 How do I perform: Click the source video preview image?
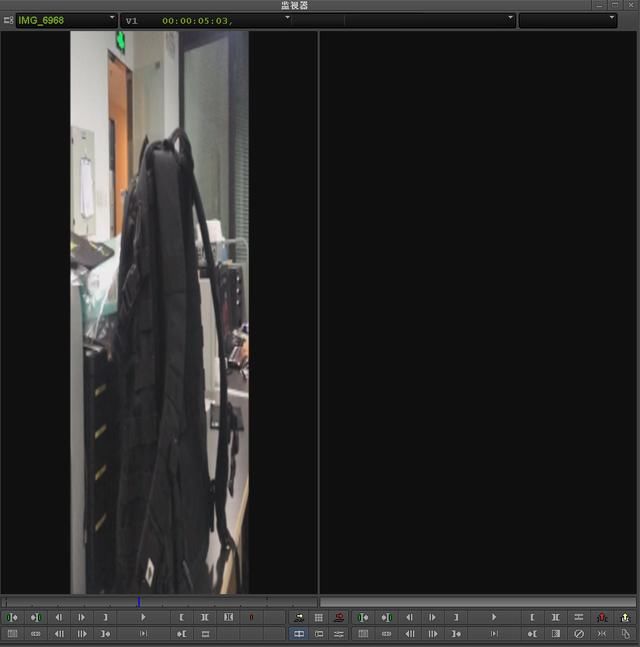(159, 312)
